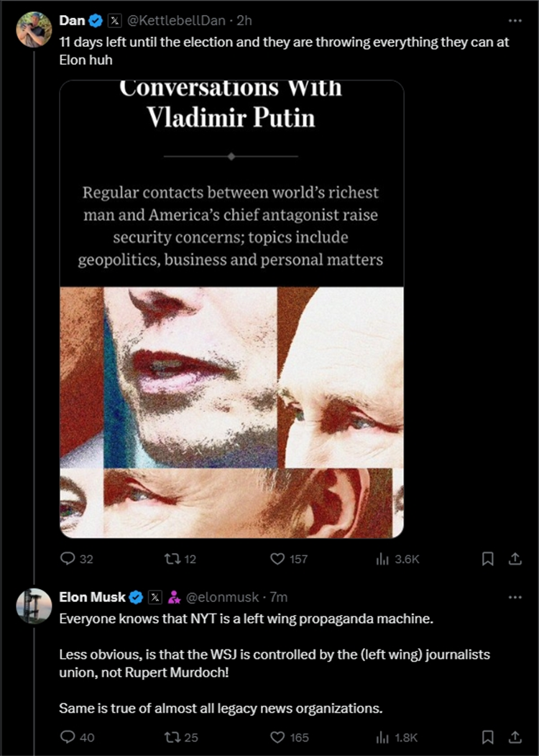The width and height of the screenshot is (539, 756).
Task: Share Dan's post via the share icon
Action: coord(515,559)
